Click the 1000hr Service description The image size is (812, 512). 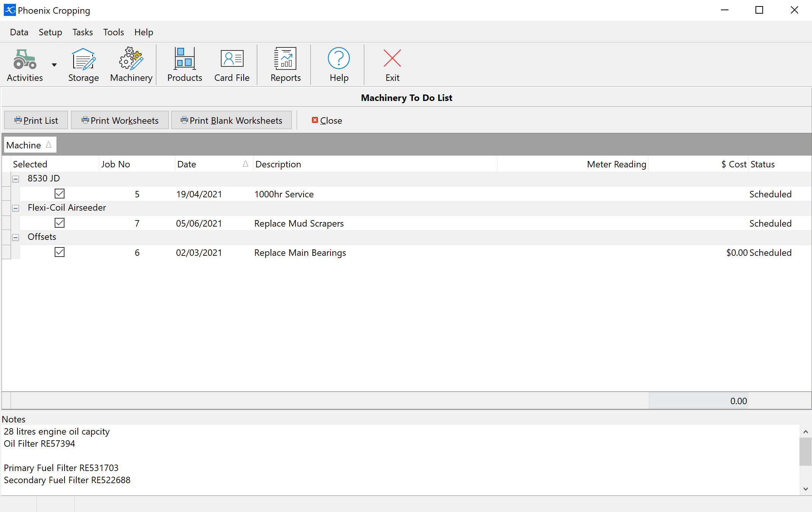pos(284,194)
